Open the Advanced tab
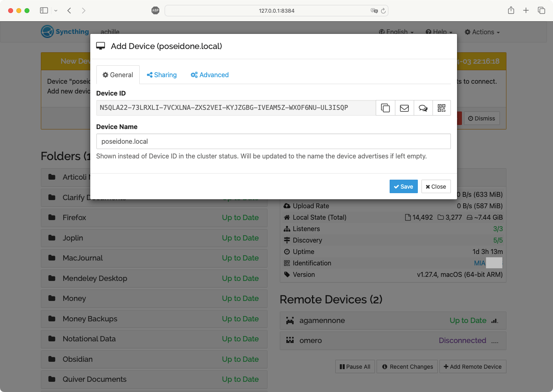This screenshot has width=553, height=392. [x=210, y=75]
